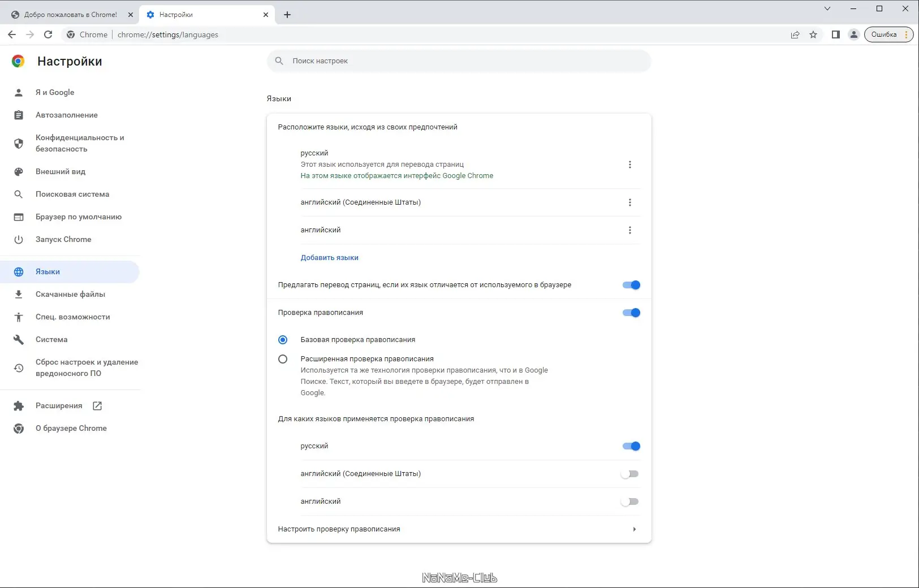Image resolution: width=919 pixels, height=588 pixels.
Task: Open the Автозаполнение settings section
Action: [x=67, y=115]
